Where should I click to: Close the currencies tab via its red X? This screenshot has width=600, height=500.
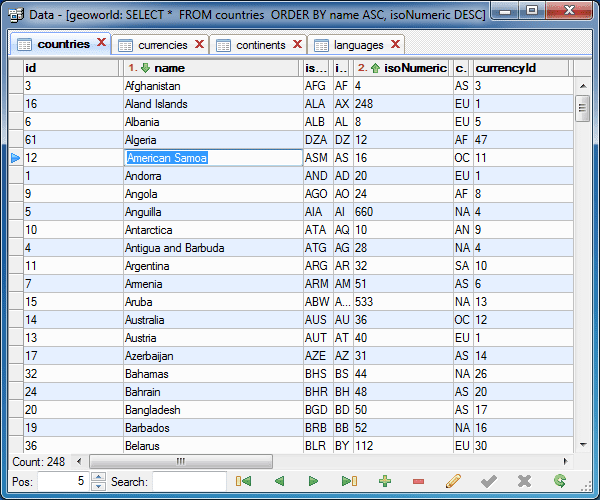pos(199,44)
